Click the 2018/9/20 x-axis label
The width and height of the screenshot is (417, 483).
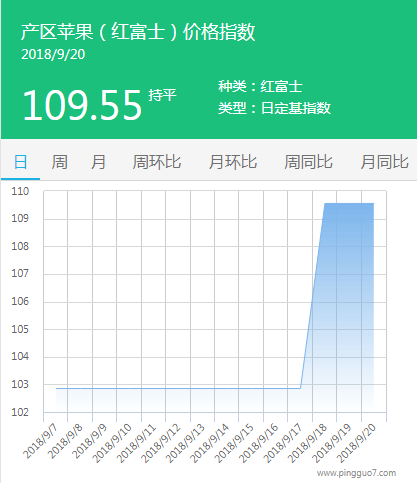coord(356,443)
